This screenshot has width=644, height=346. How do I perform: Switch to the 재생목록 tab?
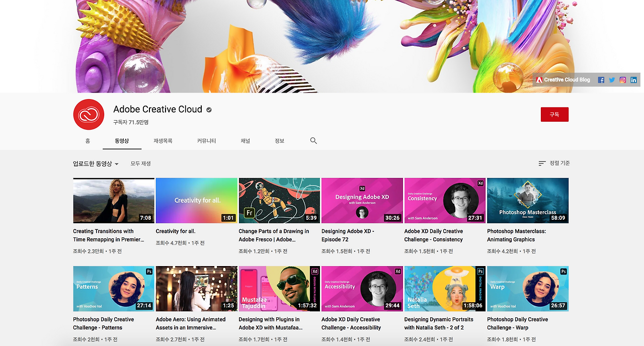[x=163, y=141]
